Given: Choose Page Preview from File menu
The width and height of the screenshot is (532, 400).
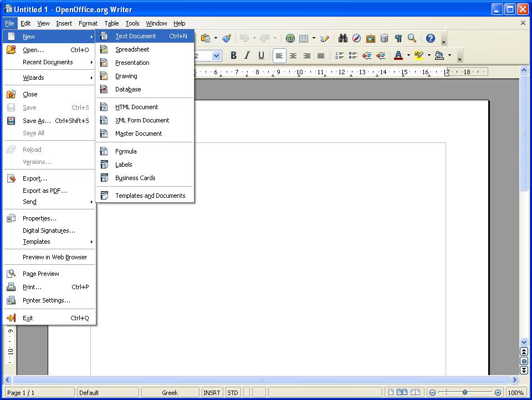Looking at the screenshot, I should click(x=49, y=274).
